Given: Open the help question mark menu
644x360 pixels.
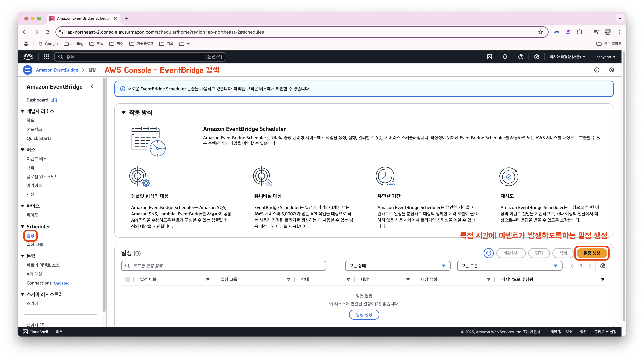Looking at the screenshot, I should 521,57.
